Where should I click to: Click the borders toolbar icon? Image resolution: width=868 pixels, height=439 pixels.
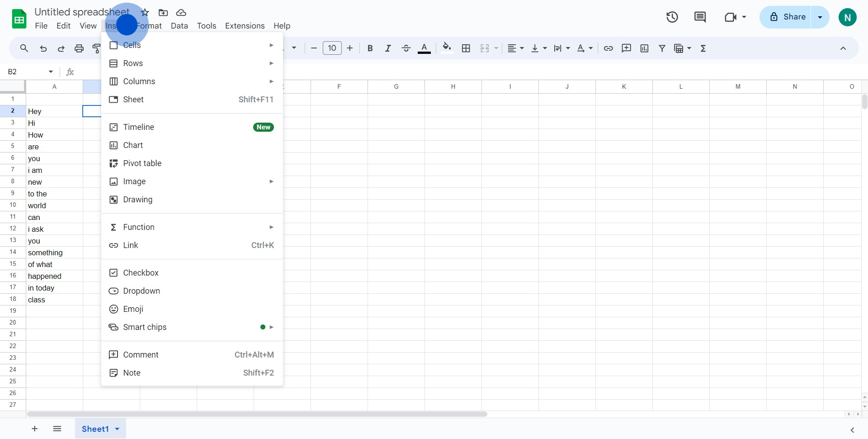466,48
